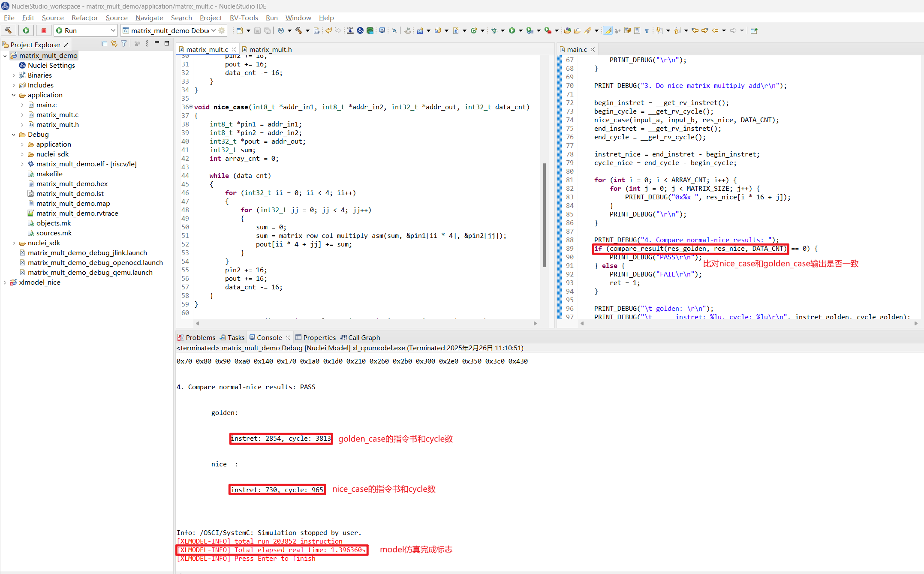Image resolution: width=924 pixels, height=574 pixels.
Task: Click the main.c editor horizontal scrollbar
Action: point(749,324)
